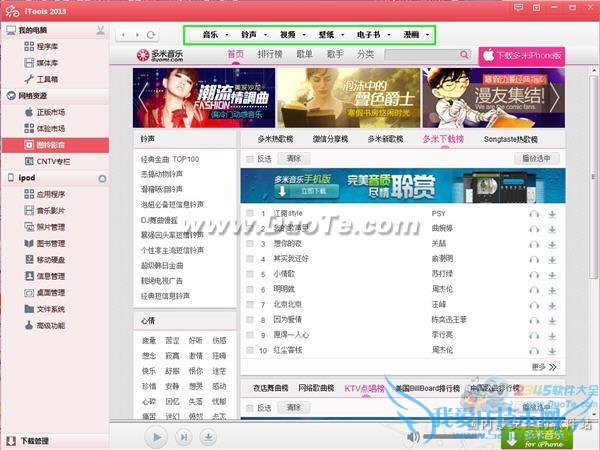The height and width of the screenshot is (450, 600).
Task: Open 桌面管理 under ipod
Action: click(x=45, y=293)
